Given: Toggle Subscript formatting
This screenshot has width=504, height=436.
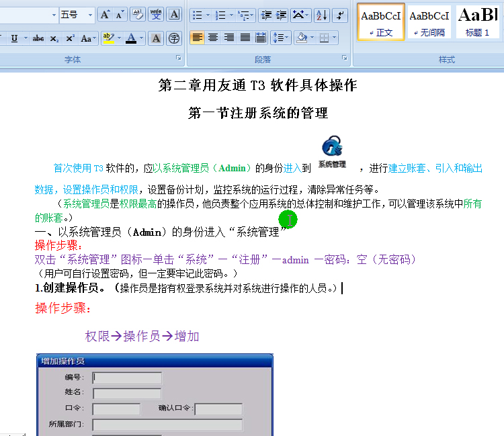Looking at the screenshot, I should pos(54,38).
